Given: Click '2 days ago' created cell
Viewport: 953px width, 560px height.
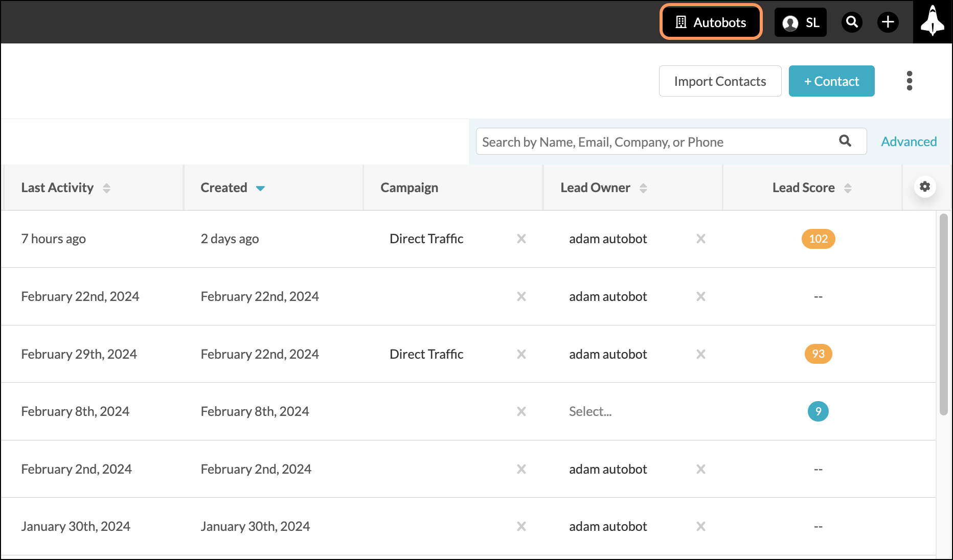Looking at the screenshot, I should [x=230, y=239].
